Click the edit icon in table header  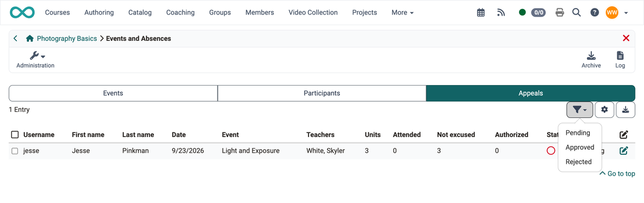click(x=624, y=135)
